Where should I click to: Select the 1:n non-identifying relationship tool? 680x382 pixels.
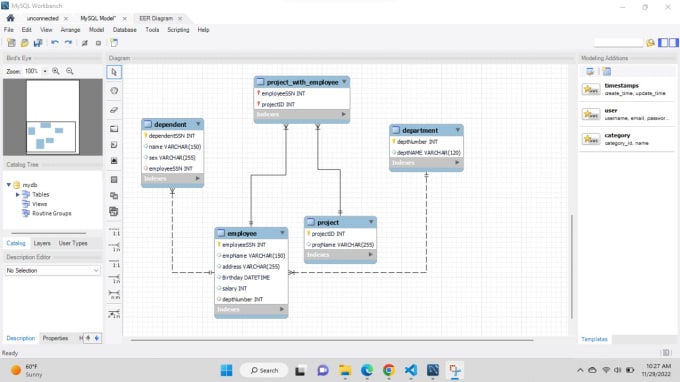[x=114, y=248]
